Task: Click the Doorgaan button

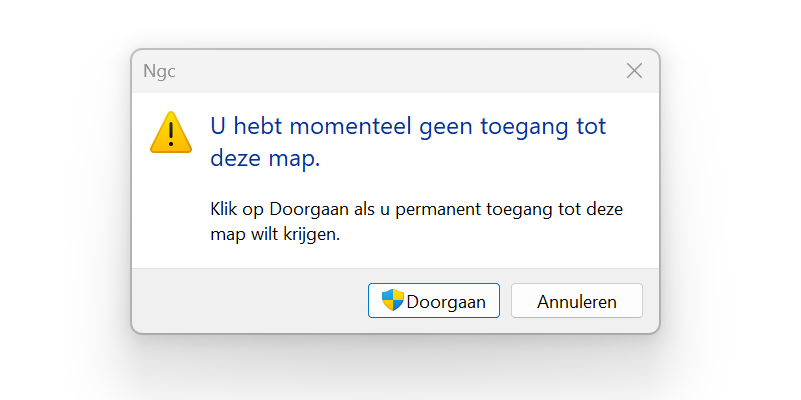Action: [434, 300]
